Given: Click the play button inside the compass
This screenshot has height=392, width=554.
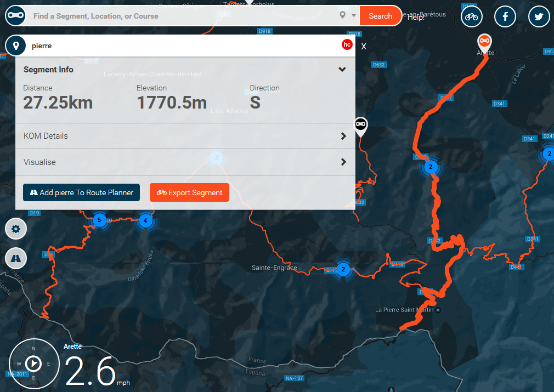Looking at the screenshot, I should (33, 363).
